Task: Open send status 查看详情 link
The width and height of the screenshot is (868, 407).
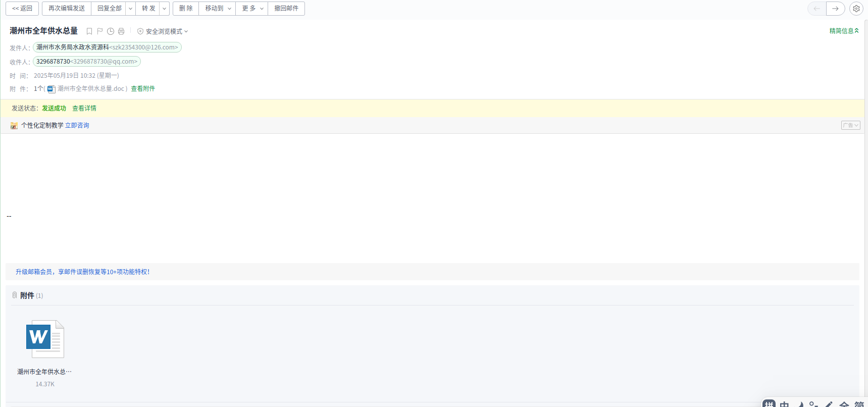Action: (84, 109)
